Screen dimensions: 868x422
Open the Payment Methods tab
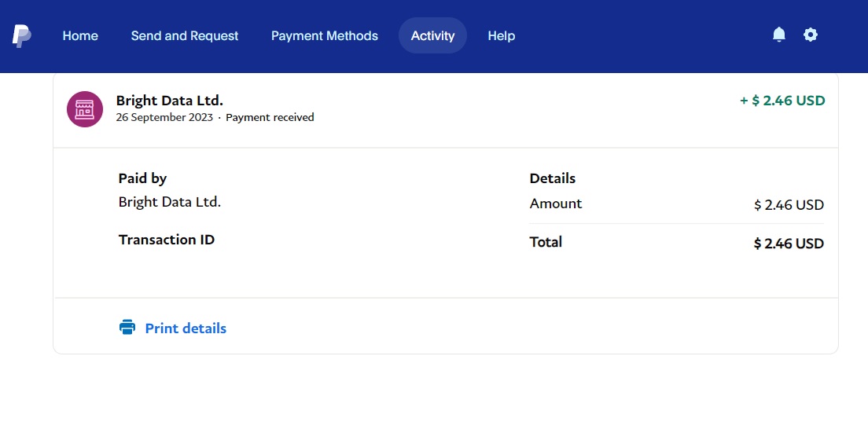(325, 35)
